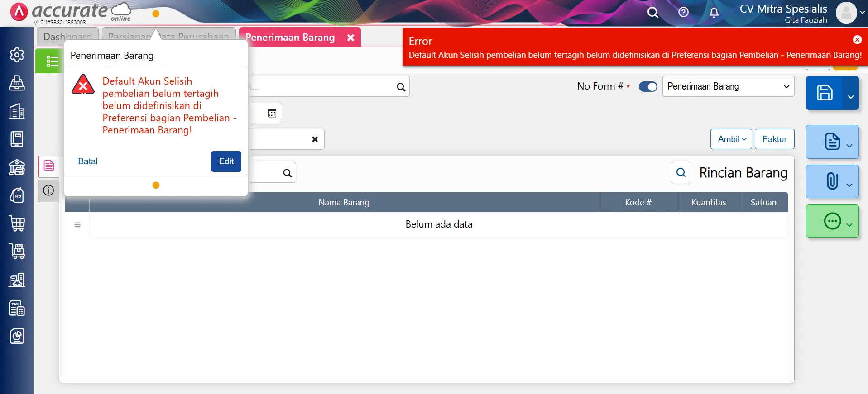Switch to the Dashboard tab
This screenshot has height=394, width=868.
[67, 37]
